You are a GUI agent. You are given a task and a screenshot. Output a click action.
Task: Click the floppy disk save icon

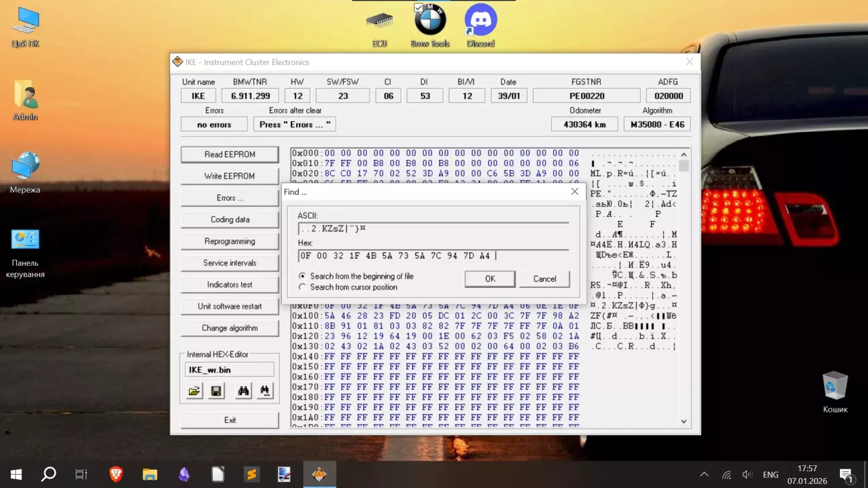point(216,391)
